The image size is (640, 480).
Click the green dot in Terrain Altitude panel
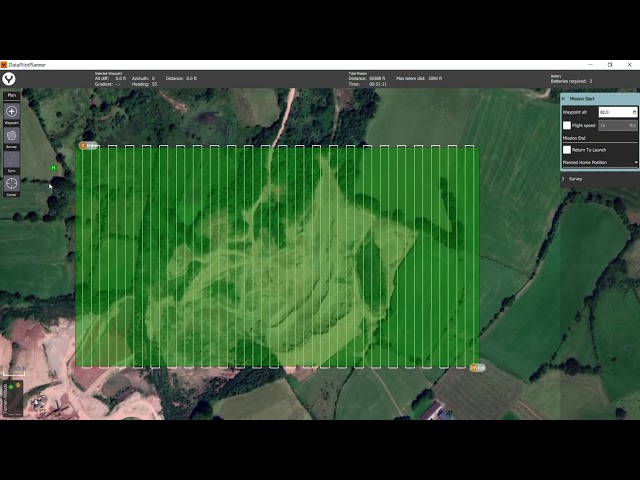tap(11, 387)
